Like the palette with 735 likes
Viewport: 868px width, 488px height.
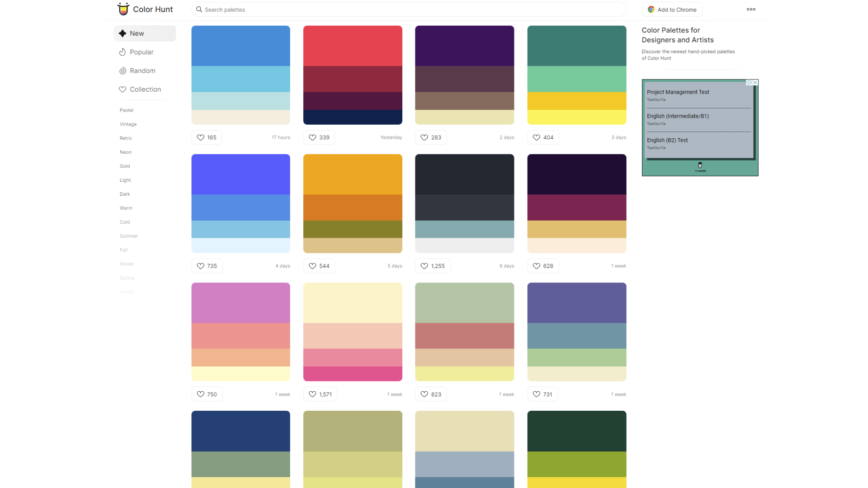207,266
